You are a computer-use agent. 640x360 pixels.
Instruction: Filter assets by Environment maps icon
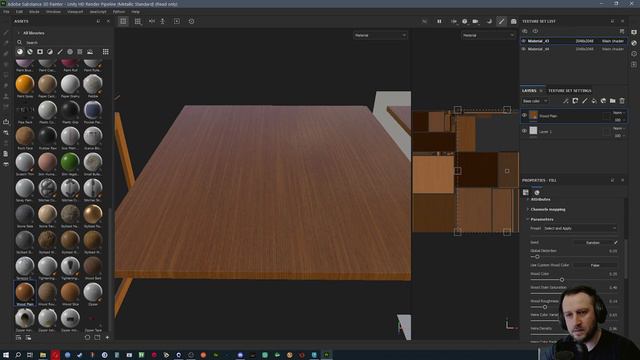point(90,52)
